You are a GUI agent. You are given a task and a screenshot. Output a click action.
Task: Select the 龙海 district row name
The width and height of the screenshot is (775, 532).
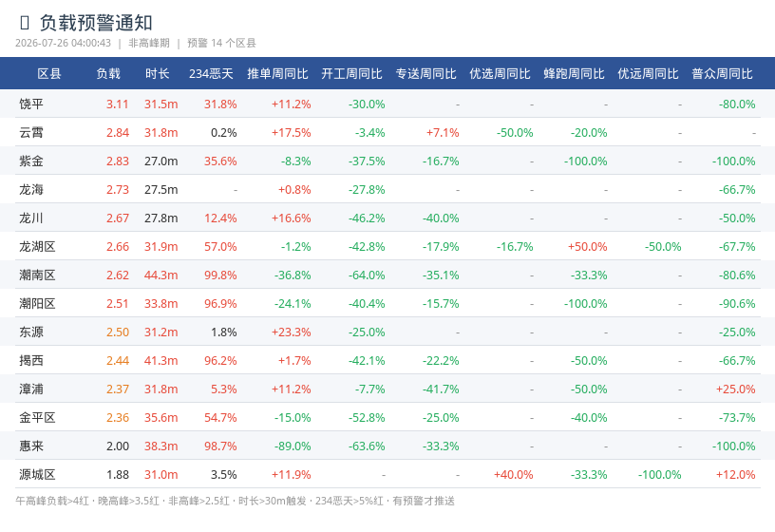31,189
